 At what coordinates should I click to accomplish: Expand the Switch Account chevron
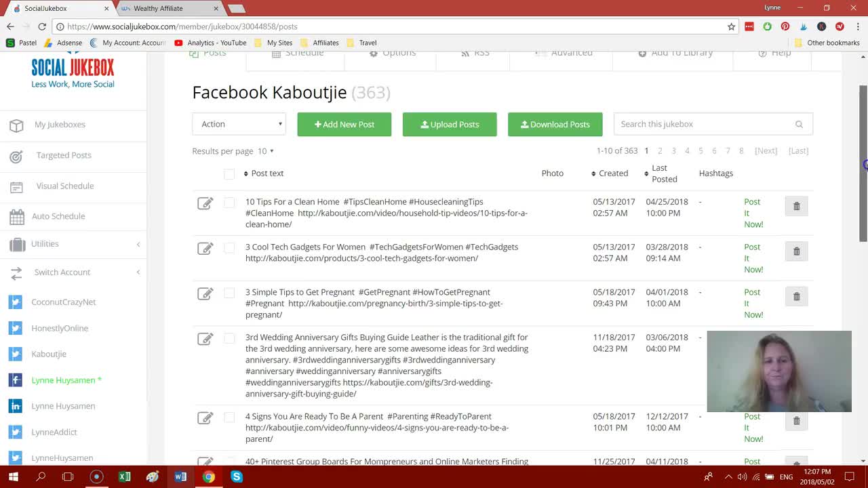click(138, 272)
